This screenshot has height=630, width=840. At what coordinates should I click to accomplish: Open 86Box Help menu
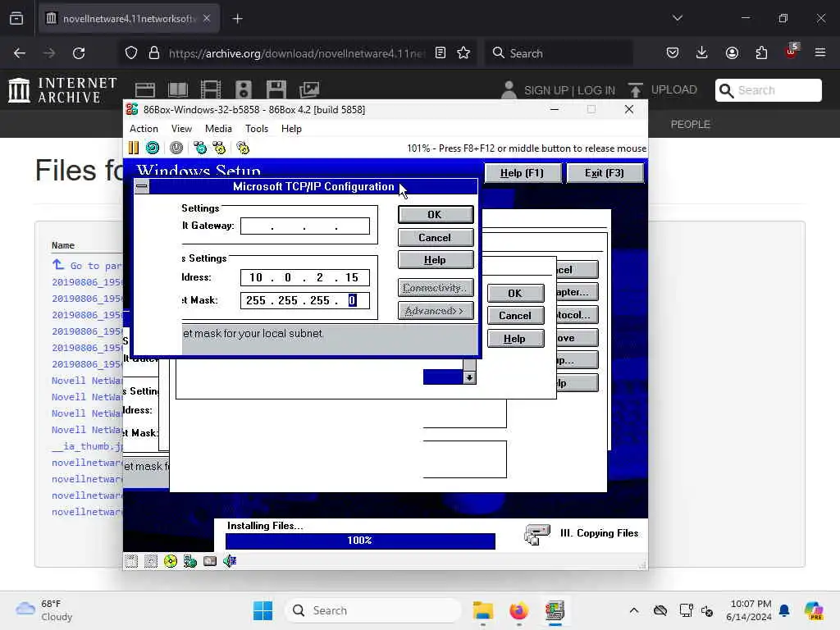pos(291,129)
